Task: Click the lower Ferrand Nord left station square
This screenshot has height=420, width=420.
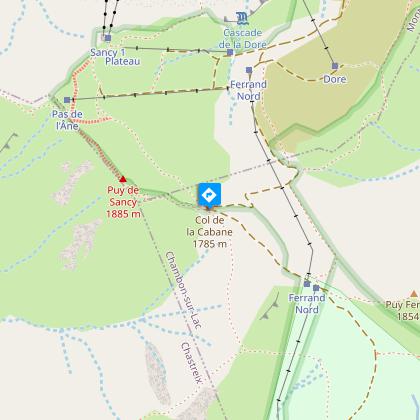Action: pyautogui.click(x=307, y=284)
